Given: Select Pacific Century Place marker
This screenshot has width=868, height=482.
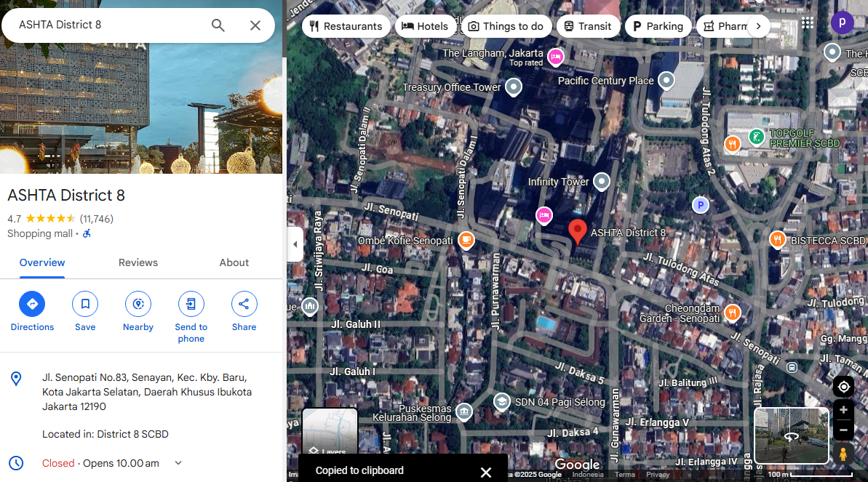Looking at the screenshot, I should (x=666, y=81).
